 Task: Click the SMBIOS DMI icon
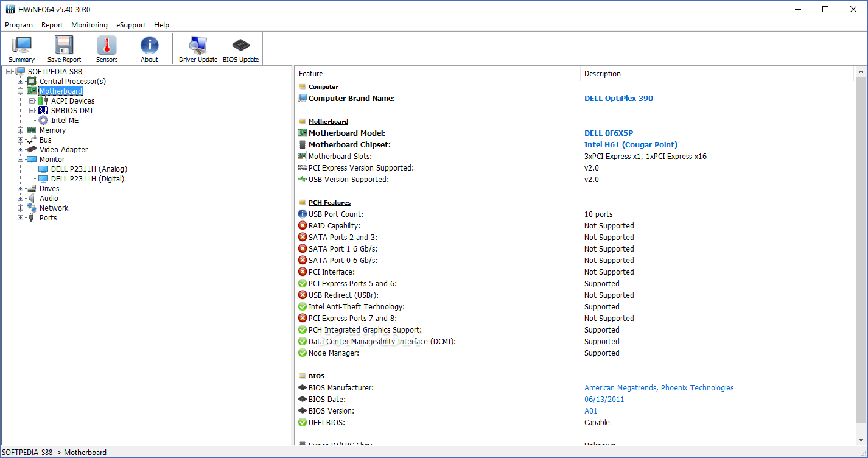coord(43,111)
